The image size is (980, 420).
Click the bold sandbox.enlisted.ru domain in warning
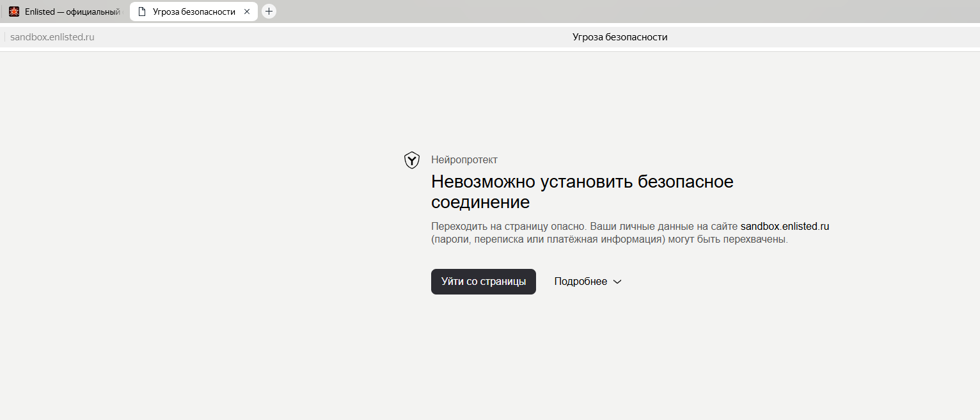click(x=784, y=226)
